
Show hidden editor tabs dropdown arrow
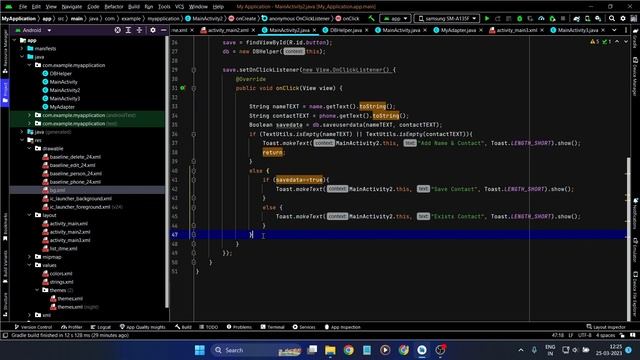614,30
